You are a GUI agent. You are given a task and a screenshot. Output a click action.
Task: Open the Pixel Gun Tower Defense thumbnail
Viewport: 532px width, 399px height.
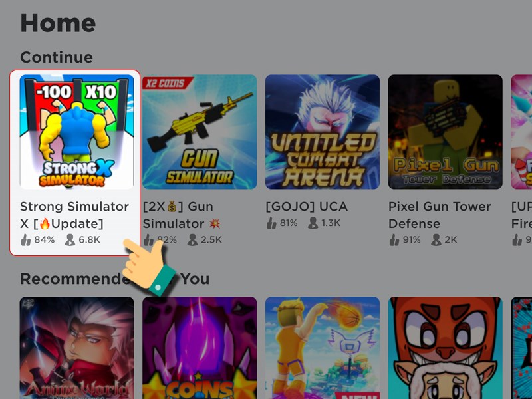[x=445, y=132]
